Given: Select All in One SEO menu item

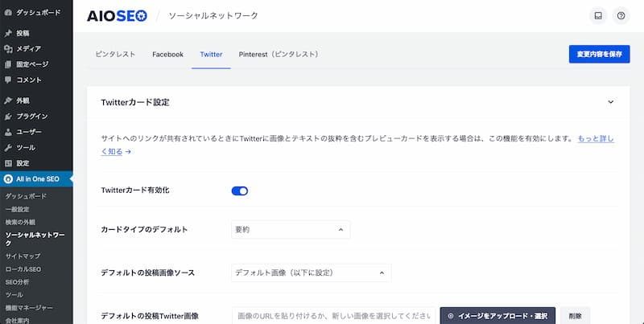Looking at the screenshot, I should (36, 178).
